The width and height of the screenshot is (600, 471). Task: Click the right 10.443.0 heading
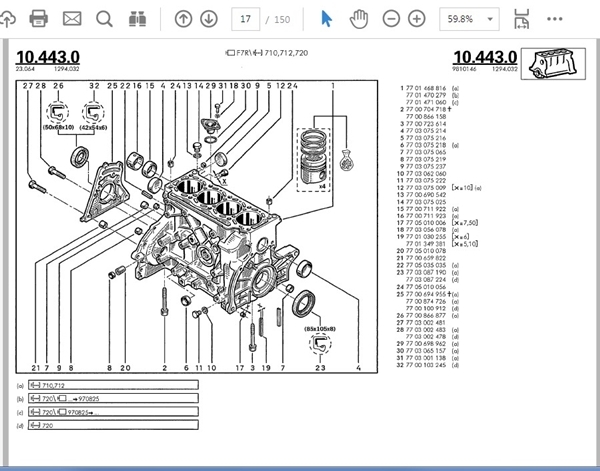tap(485, 57)
